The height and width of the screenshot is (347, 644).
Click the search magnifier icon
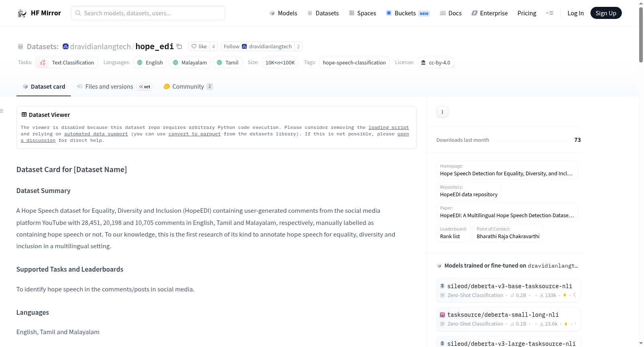tap(78, 13)
